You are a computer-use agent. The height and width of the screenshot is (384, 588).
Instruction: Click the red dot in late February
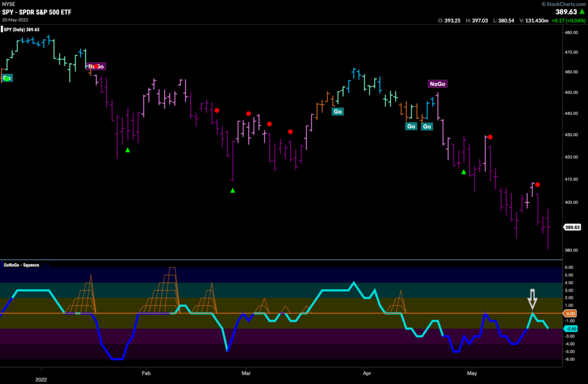tap(216, 110)
